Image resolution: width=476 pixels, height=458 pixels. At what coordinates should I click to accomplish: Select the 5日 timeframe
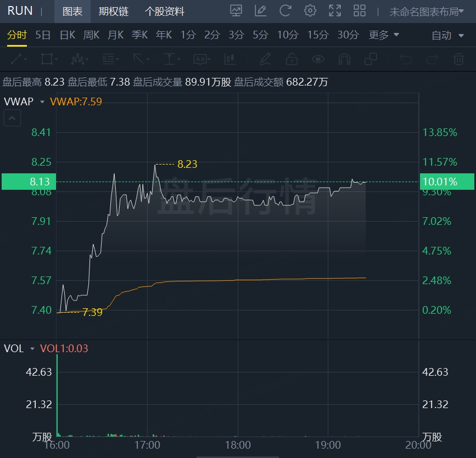(43, 35)
